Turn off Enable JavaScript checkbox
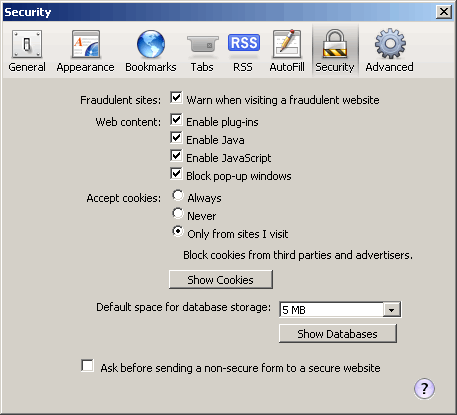Viewport: 457px width, 415px height. coord(176,156)
